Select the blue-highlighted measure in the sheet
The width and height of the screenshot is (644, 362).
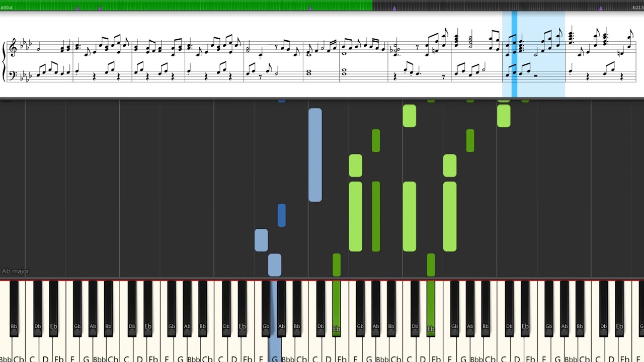pos(534,54)
